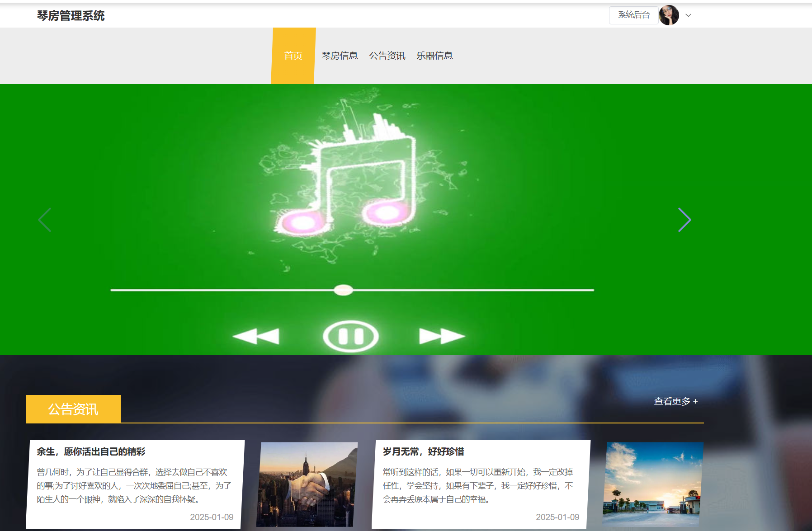812x531 pixels.
Task: Show previous carousel slide with left arrow
Action: pyautogui.click(x=45, y=220)
